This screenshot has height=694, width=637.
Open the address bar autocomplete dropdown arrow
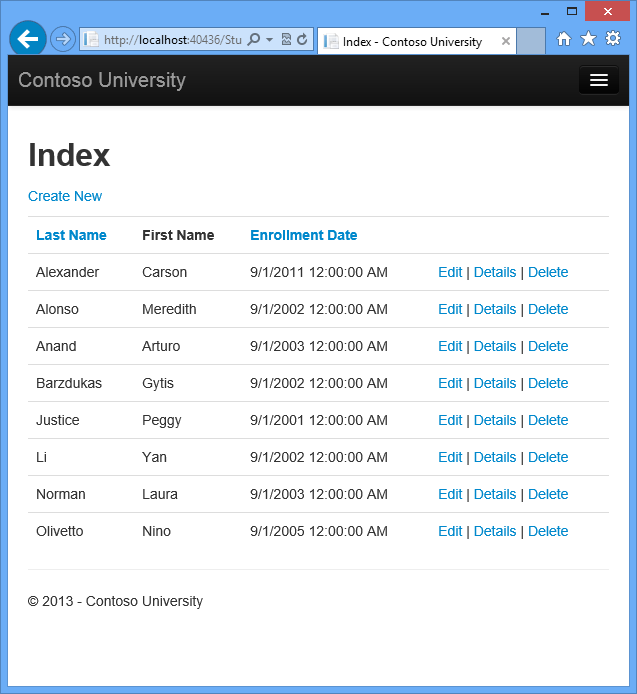269,40
